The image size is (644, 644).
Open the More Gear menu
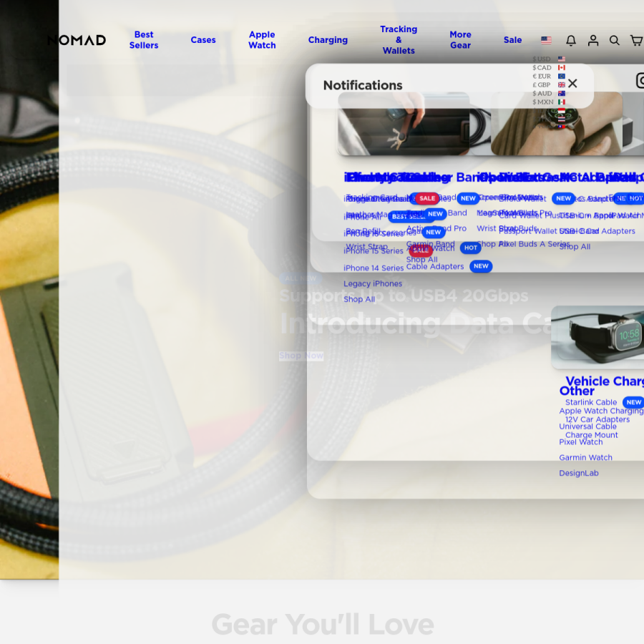pyautogui.click(x=460, y=40)
